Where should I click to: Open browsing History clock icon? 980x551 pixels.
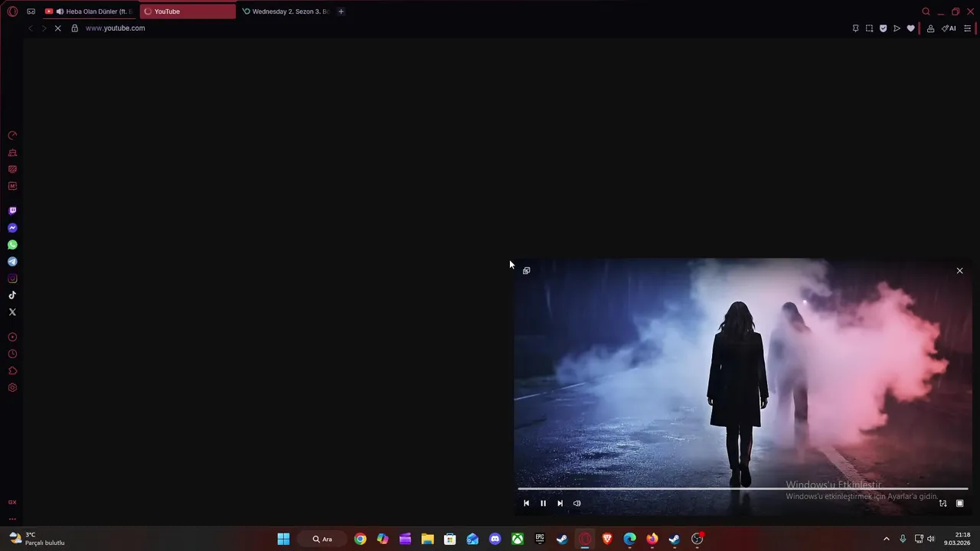12,354
